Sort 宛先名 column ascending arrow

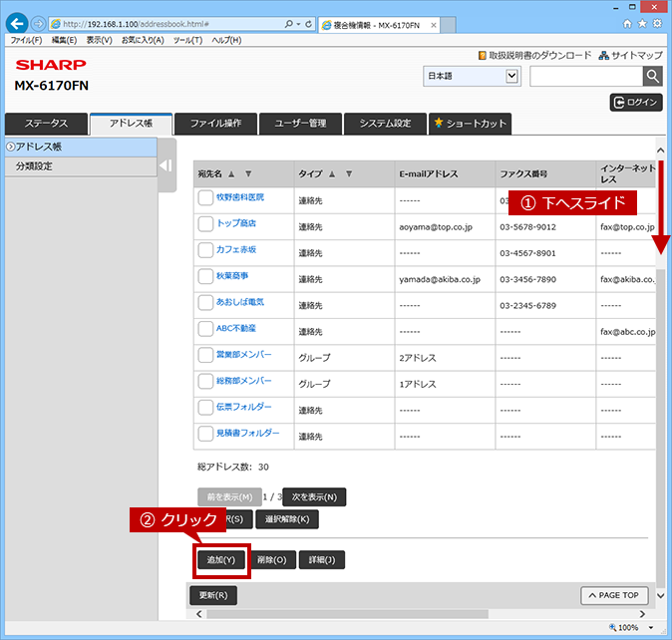pos(231,173)
